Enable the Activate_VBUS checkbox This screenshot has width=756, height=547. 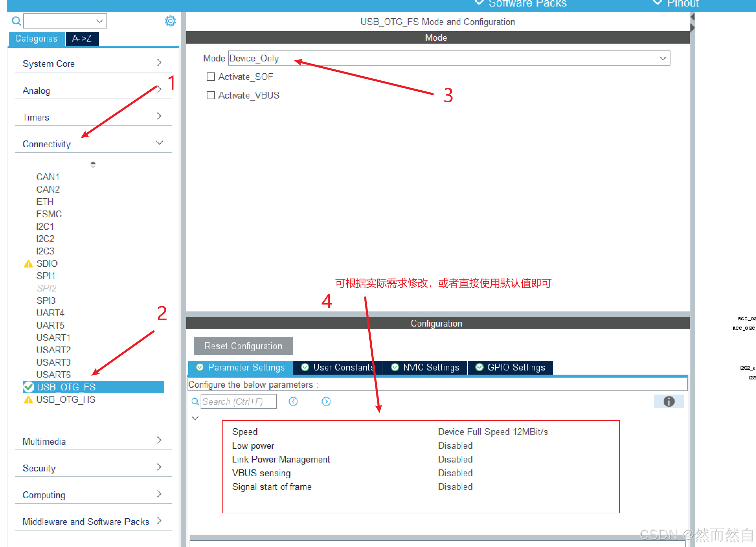coord(211,95)
